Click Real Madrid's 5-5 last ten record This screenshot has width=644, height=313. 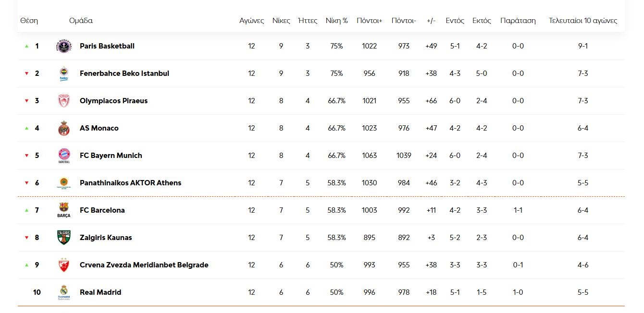(583, 292)
